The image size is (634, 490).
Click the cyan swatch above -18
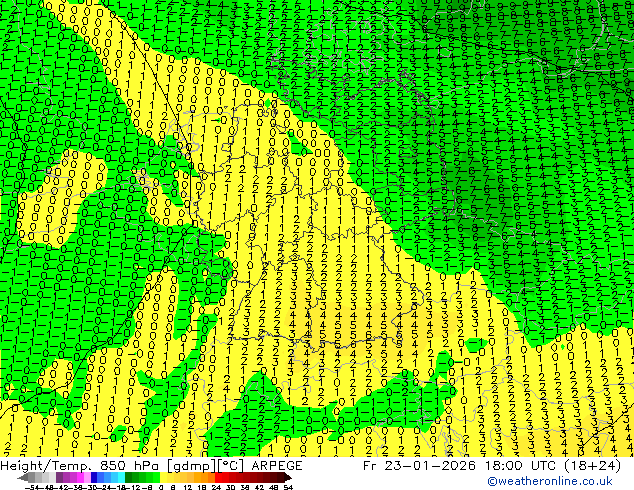coord(121,477)
